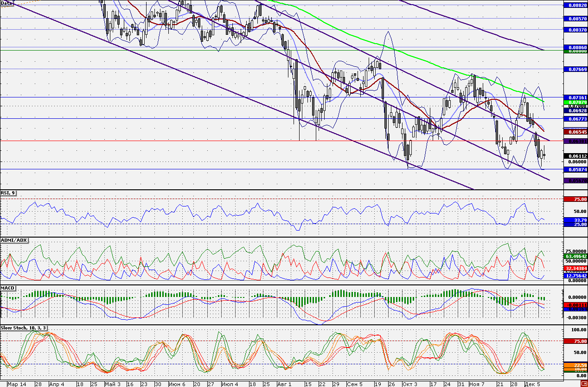Image resolution: width=588 pixels, height=387 pixels.
Task: Click the green ADX value 63.49642
Action: click(x=575, y=256)
